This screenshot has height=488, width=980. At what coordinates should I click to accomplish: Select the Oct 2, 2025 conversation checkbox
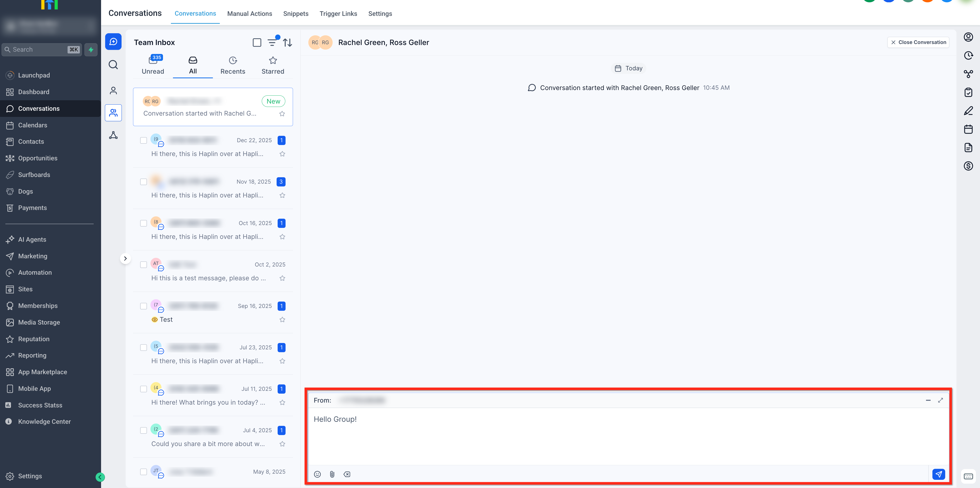click(144, 265)
